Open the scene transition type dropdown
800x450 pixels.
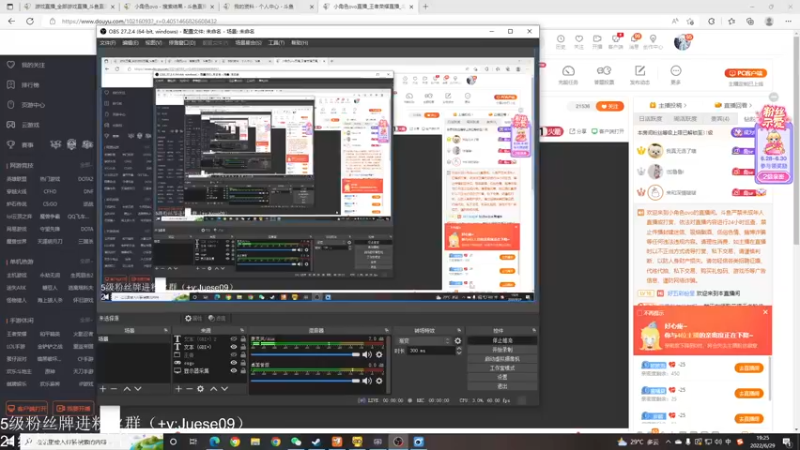pyautogui.click(x=424, y=341)
